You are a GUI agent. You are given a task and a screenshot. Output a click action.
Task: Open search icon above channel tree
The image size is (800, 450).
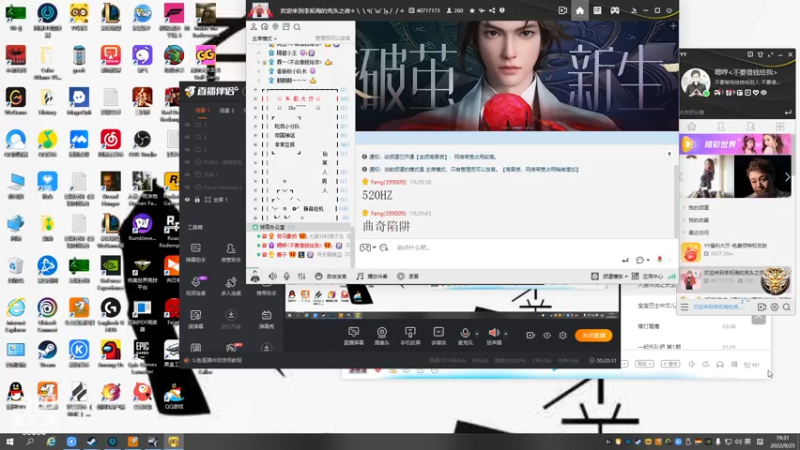(x=297, y=27)
